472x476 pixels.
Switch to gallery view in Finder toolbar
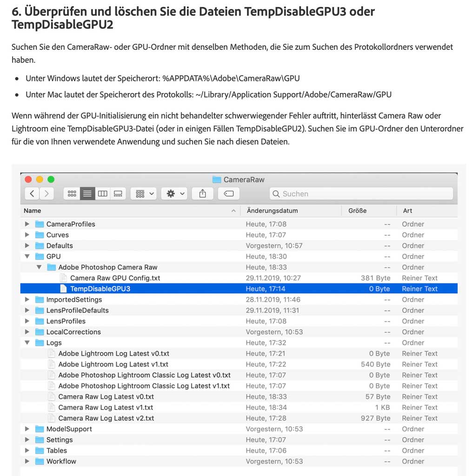[x=118, y=193]
